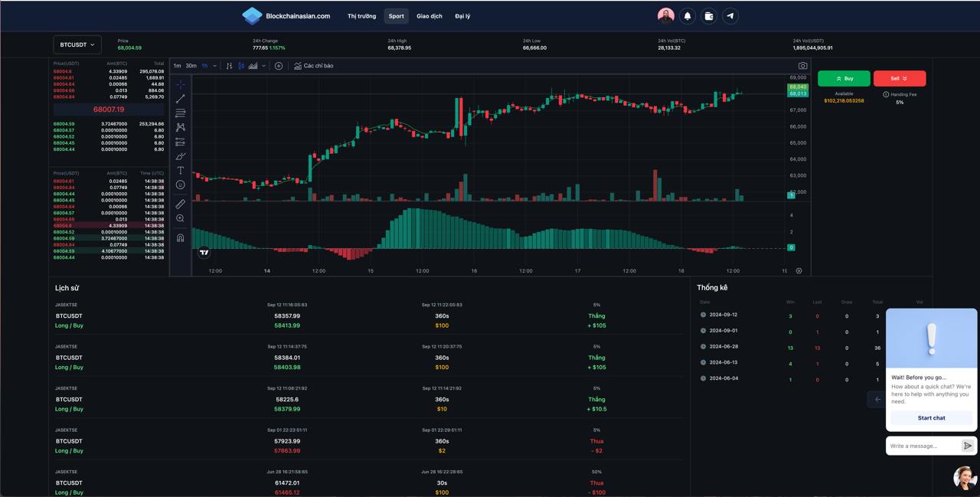Open the wallet icon in header
The width and height of the screenshot is (980, 497).
(x=709, y=15)
